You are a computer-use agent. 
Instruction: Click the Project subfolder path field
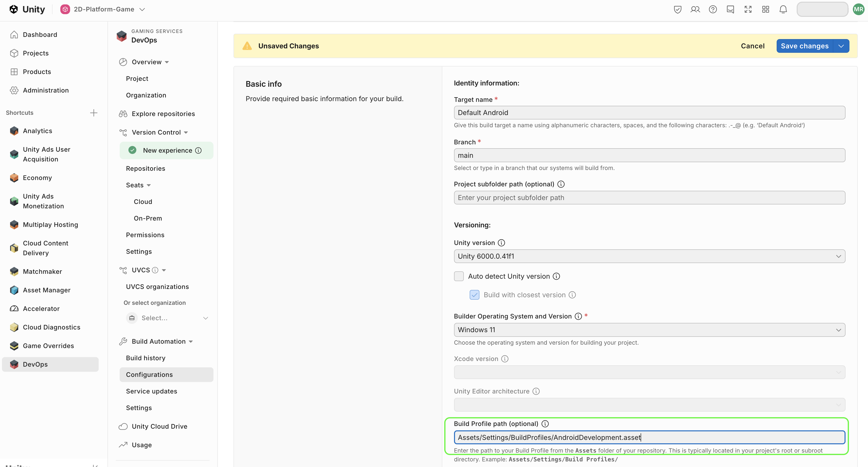(x=649, y=198)
